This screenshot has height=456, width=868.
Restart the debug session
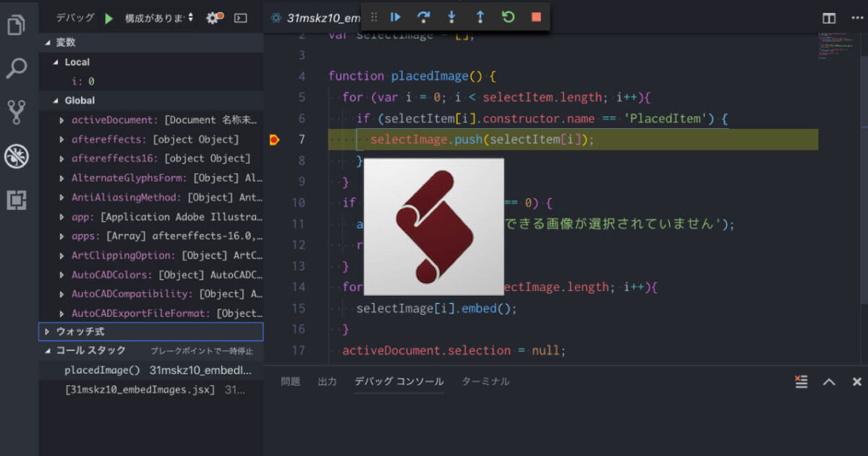[x=508, y=17]
